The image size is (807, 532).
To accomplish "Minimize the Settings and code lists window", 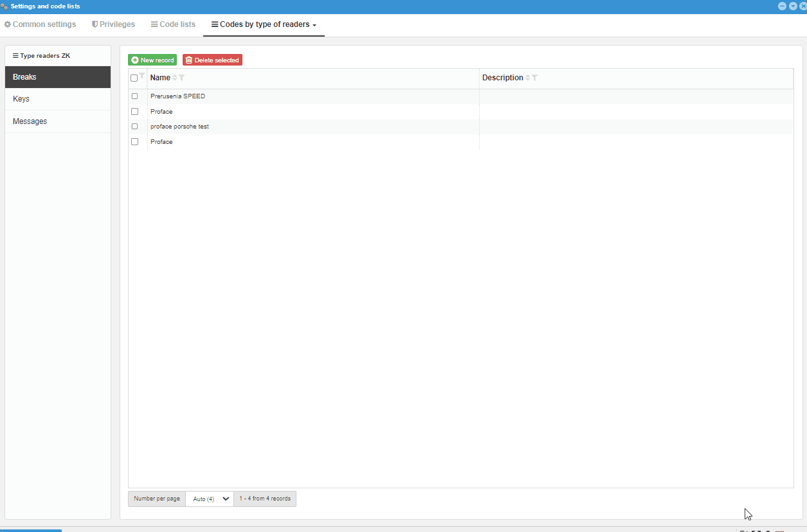I will 782,6.
